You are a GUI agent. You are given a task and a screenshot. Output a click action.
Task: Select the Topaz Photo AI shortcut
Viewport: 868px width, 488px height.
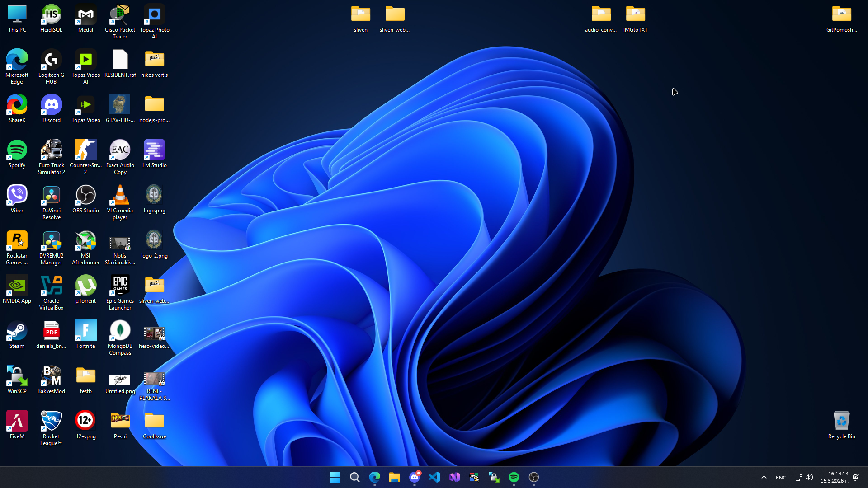(155, 22)
